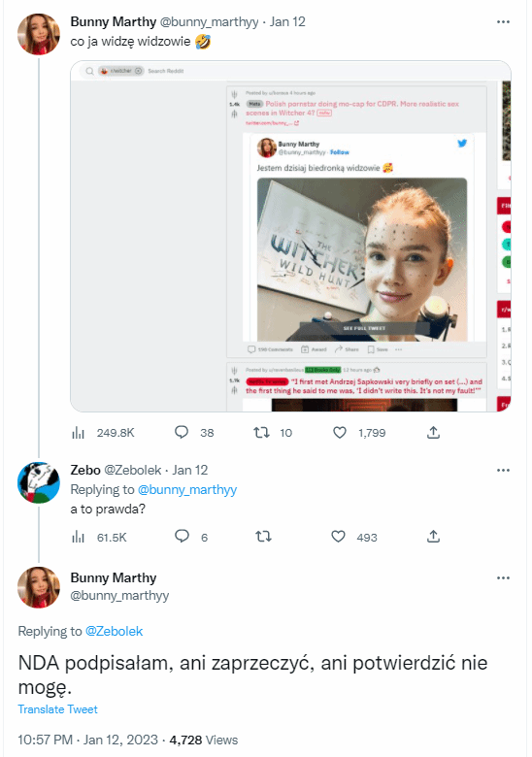Open Zebo display name profile
Screen dimensions: 532x757
(85, 470)
